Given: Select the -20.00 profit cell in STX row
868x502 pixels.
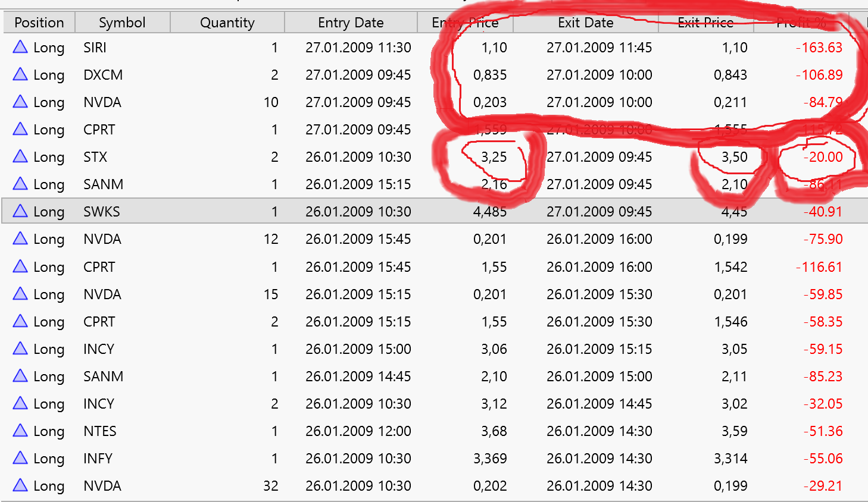Looking at the screenshot, I should [822, 157].
